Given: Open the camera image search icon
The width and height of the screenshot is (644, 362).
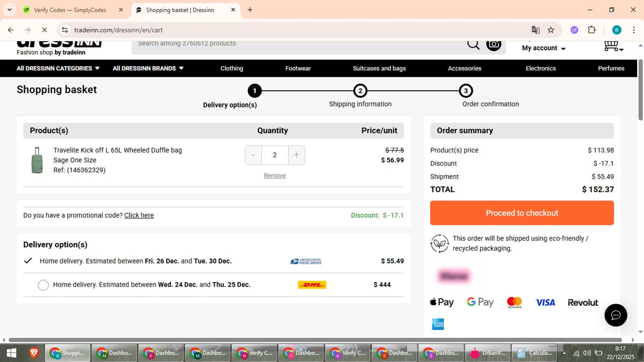Looking at the screenshot, I should click(x=494, y=44).
